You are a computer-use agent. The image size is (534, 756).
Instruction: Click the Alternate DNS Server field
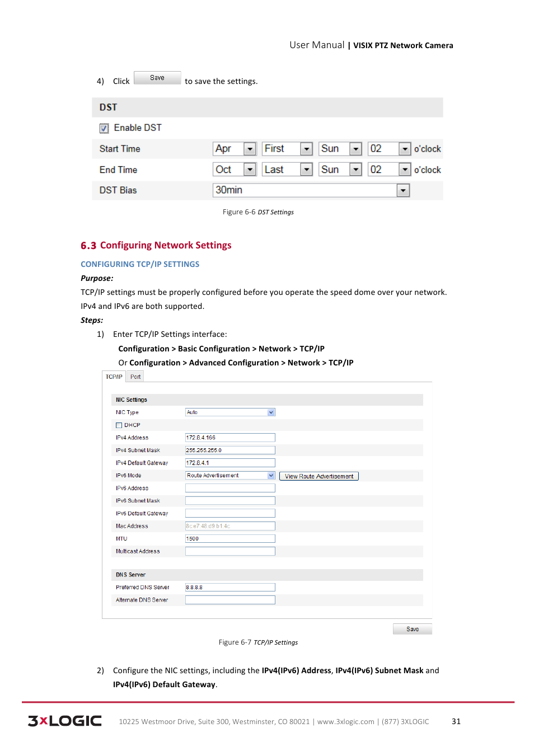(230, 600)
